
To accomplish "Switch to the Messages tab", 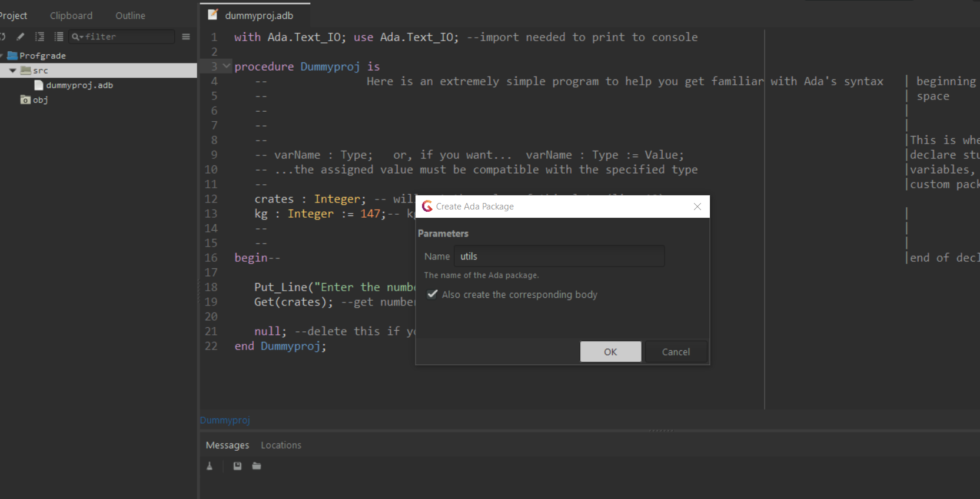I will pyautogui.click(x=227, y=445).
